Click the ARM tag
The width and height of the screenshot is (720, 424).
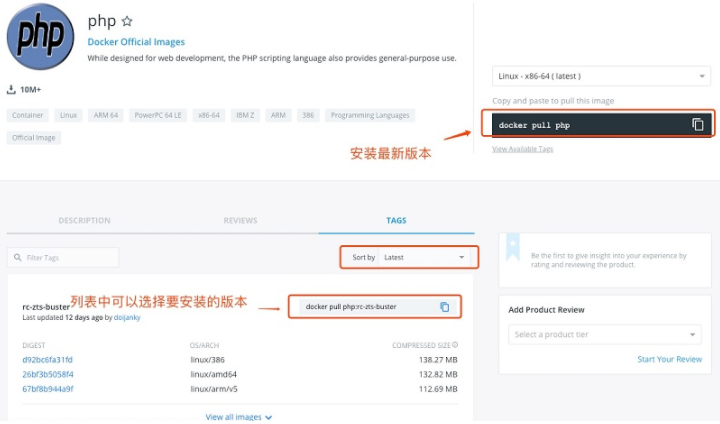click(x=278, y=115)
